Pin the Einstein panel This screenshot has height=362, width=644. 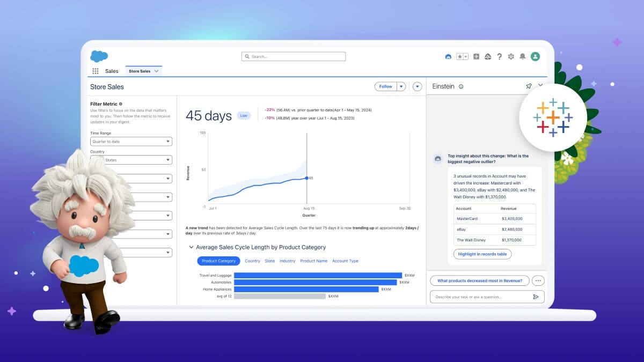pyautogui.click(x=529, y=86)
